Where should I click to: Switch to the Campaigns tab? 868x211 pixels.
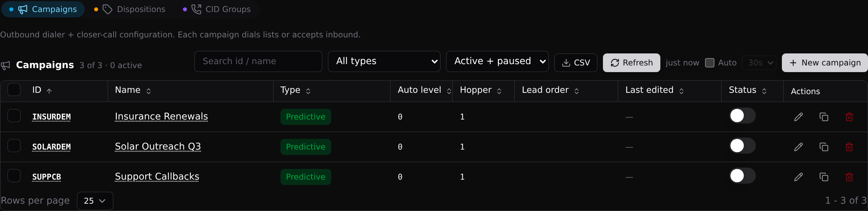(43, 9)
